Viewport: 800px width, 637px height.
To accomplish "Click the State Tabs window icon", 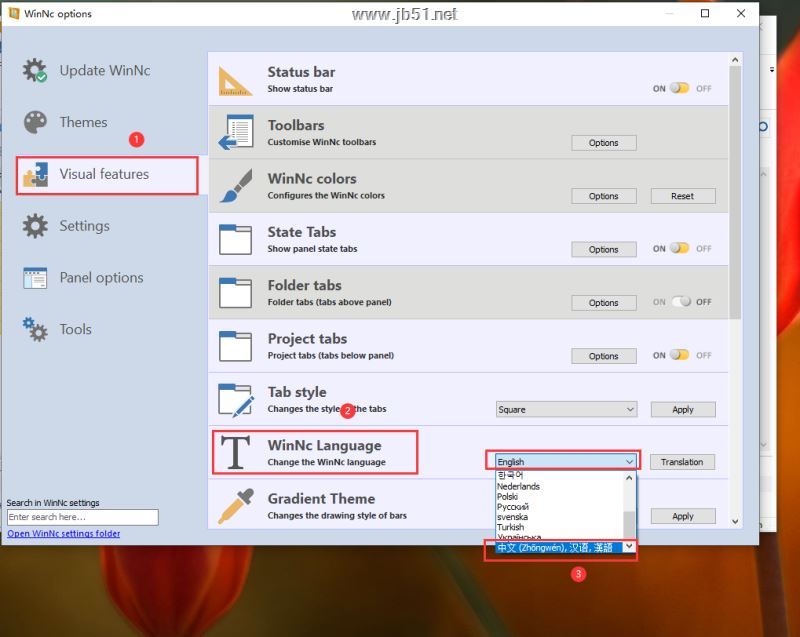I will (x=235, y=239).
